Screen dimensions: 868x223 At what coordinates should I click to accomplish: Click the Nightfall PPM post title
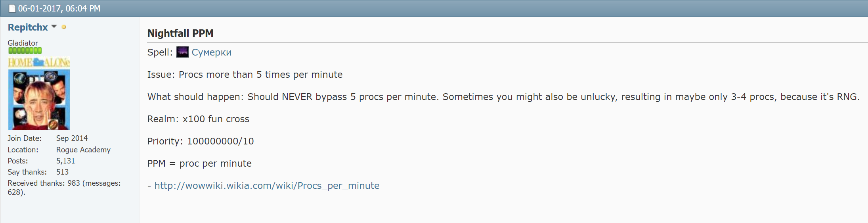click(x=180, y=33)
